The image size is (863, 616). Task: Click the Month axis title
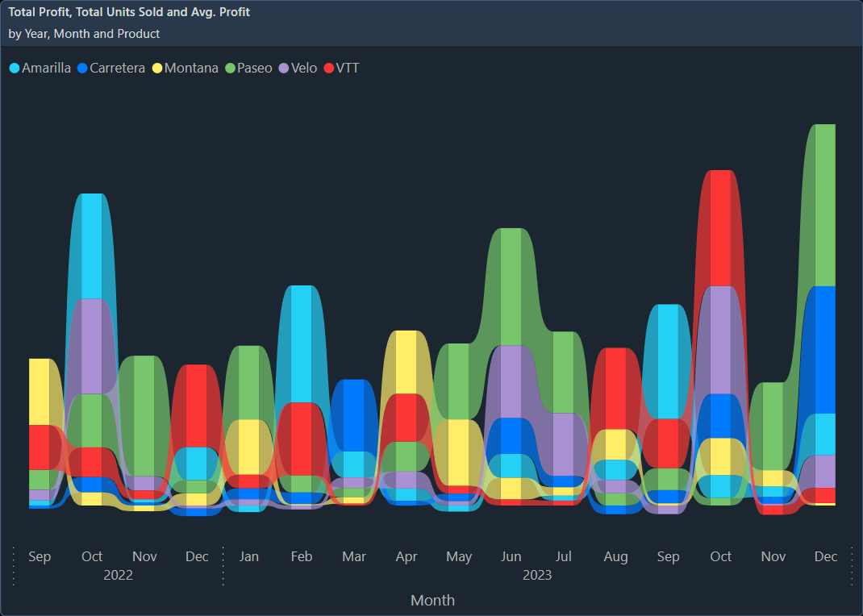click(432, 600)
